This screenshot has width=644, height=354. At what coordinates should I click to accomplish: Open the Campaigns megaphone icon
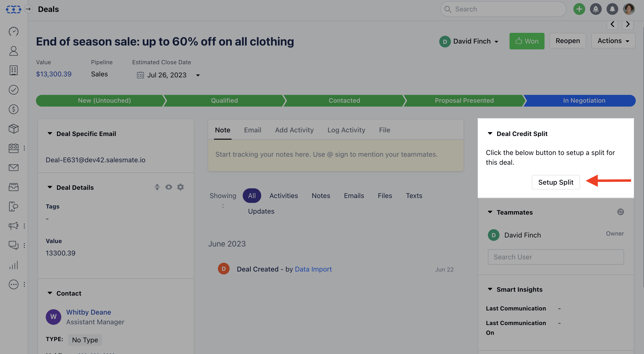14,226
